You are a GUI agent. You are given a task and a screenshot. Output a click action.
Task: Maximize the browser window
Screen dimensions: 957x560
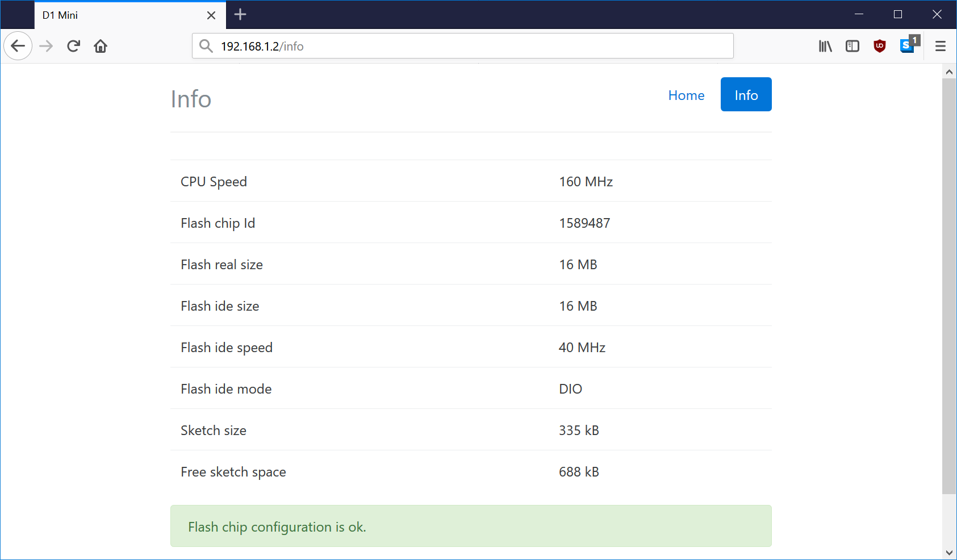pos(898,14)
